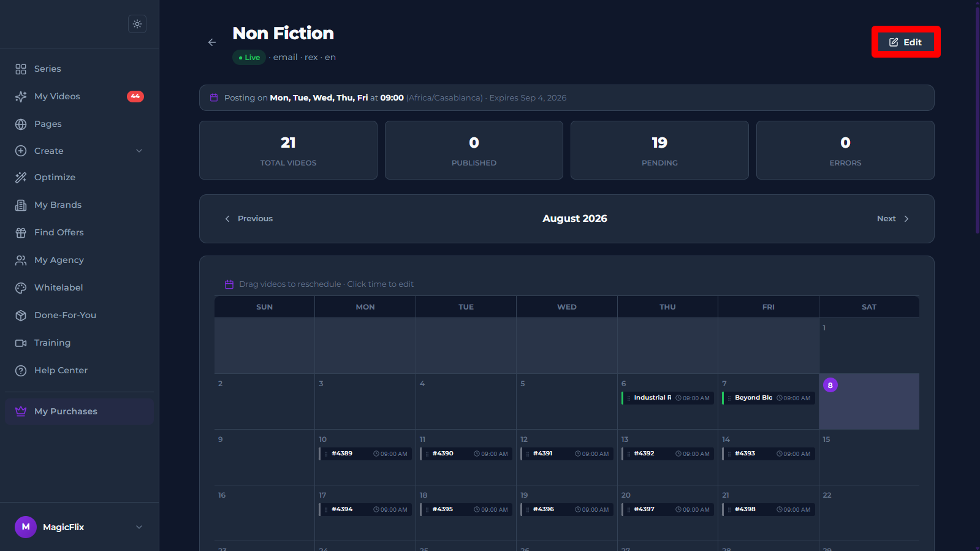The height and width of the screenshot is (551, 980).
Task: Select Optimize in the sidebar
Action: click(x=79, y=178)
